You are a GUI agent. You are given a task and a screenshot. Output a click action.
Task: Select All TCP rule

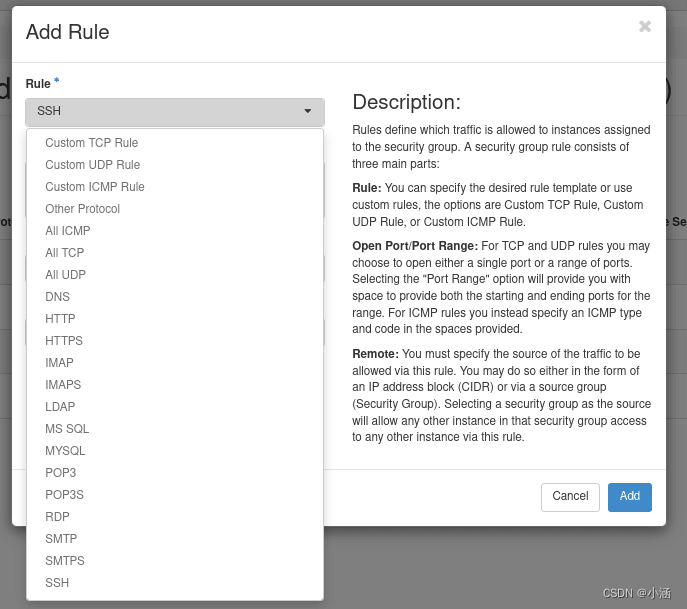(x=65, y=253)
